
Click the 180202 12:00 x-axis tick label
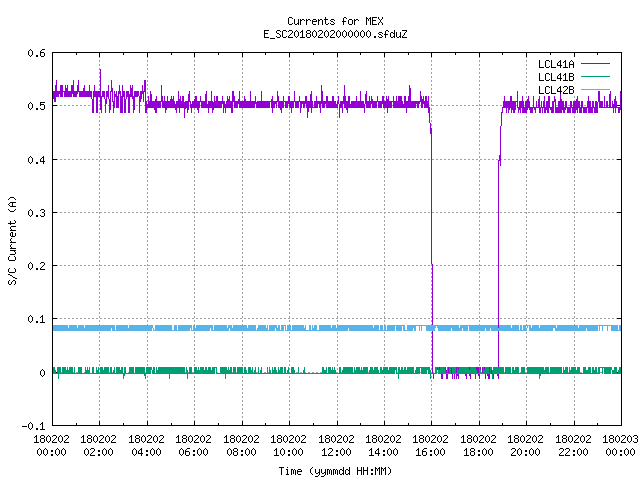(x=336, y=446)
